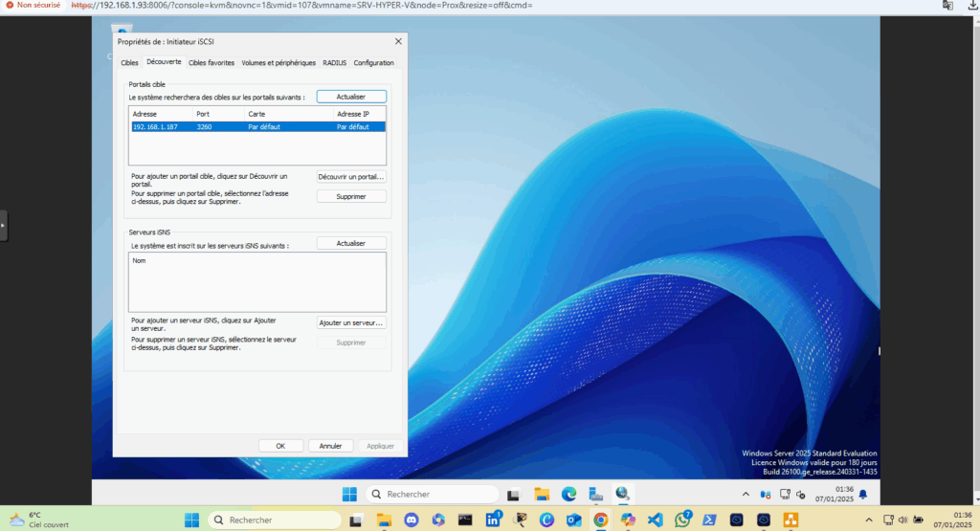Open the host weather widget showing 6°C
Viewport: 980px width, 531px height.
coord(38,520)
